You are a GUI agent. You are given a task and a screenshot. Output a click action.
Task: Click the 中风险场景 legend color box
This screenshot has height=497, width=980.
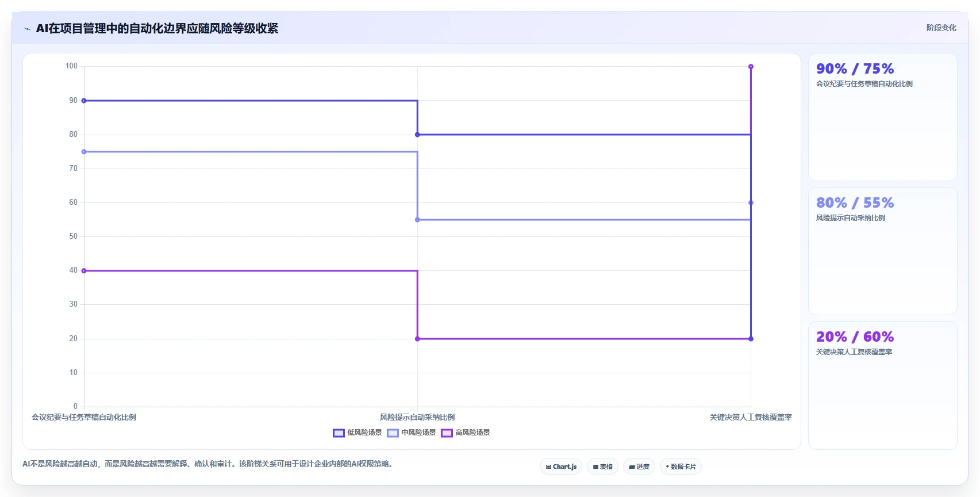point(393,433)
